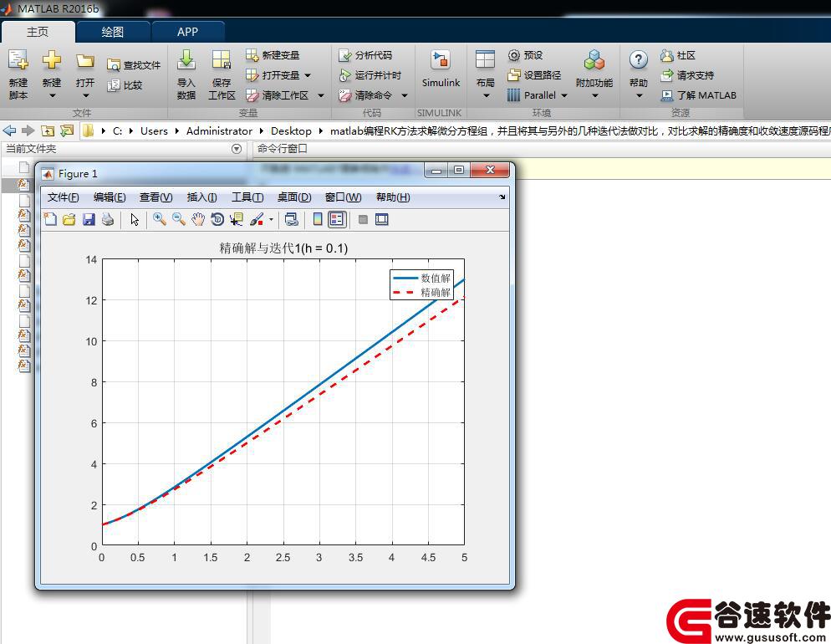
Task: Click Help (帮助) question mark icon
Action: tap(638, 59)
